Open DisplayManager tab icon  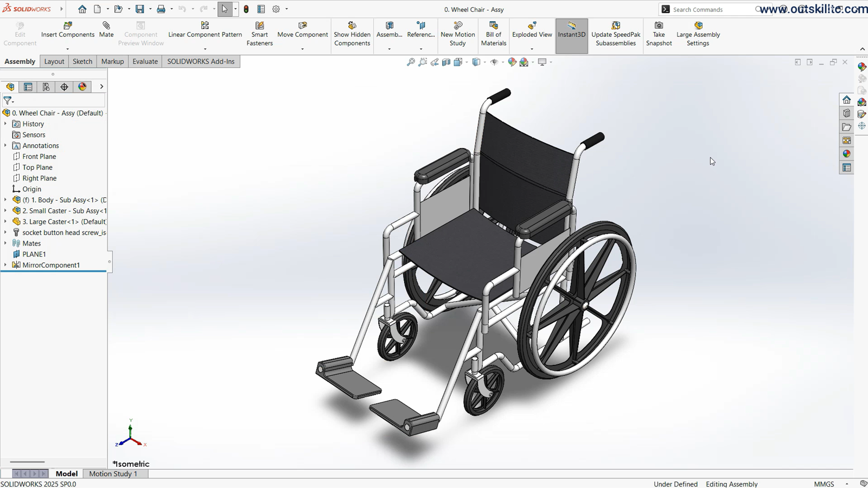pyautogui.click(x=82, y=87)
